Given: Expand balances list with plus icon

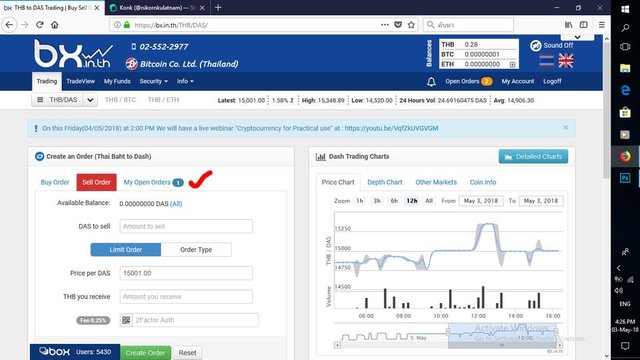Looking at the screenshot, I should [513, 64].
